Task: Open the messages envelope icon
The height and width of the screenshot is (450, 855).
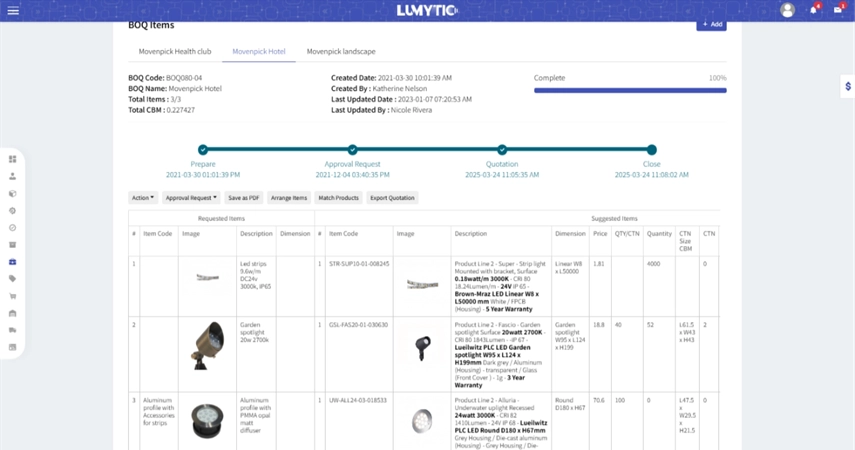Action: (838, 10)
